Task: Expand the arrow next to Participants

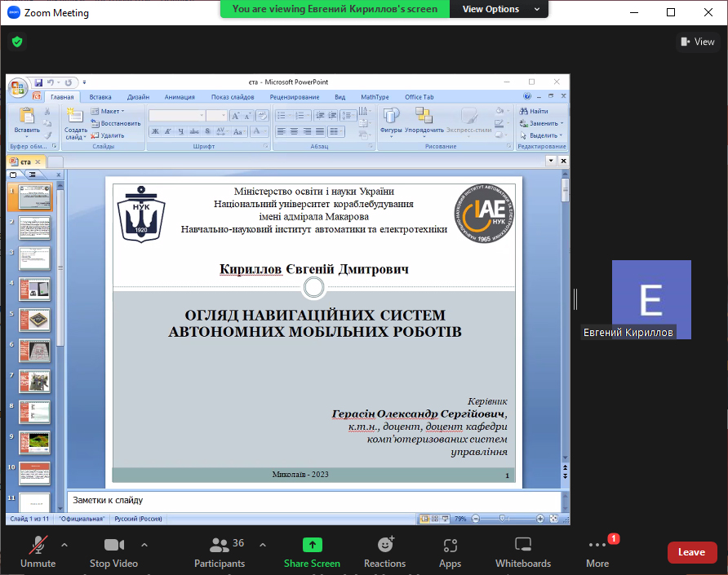Action: coord(263,544)
